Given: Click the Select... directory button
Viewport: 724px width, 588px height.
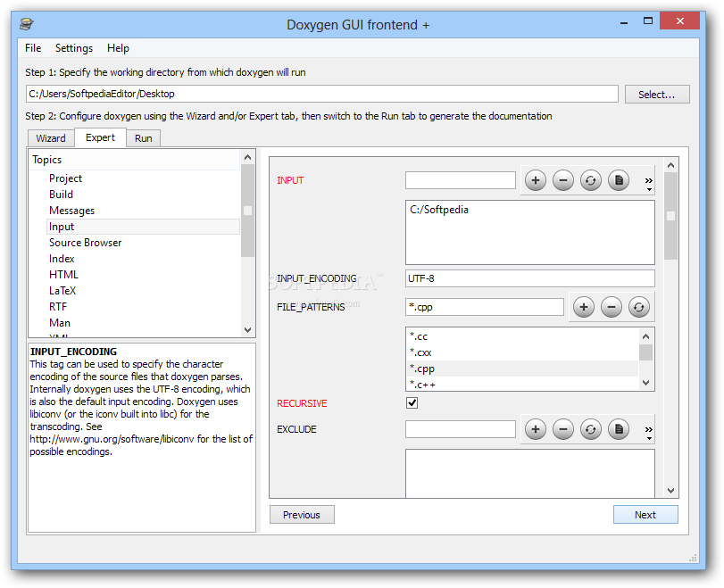Looking at the screenshot, I should (x=657, y=95).
